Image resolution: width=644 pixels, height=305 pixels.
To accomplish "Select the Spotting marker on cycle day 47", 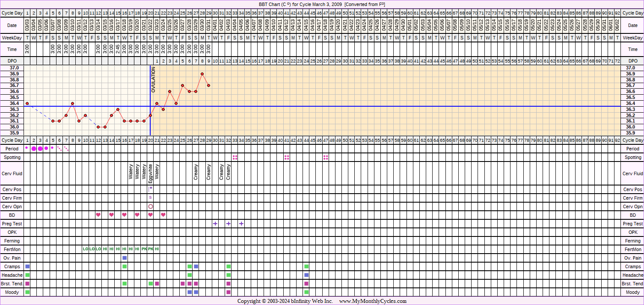I will (x=326, y=158).
